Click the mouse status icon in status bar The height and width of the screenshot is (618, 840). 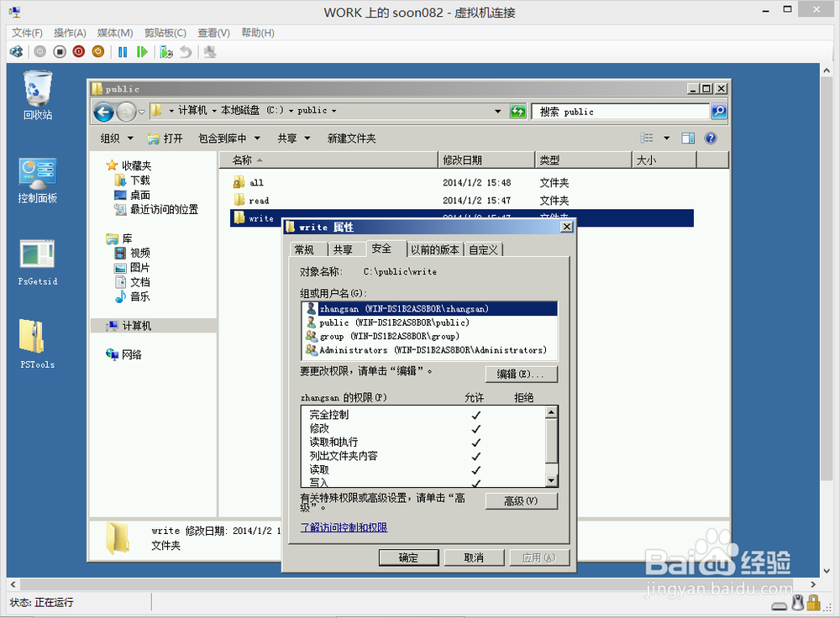coord(798,603)
